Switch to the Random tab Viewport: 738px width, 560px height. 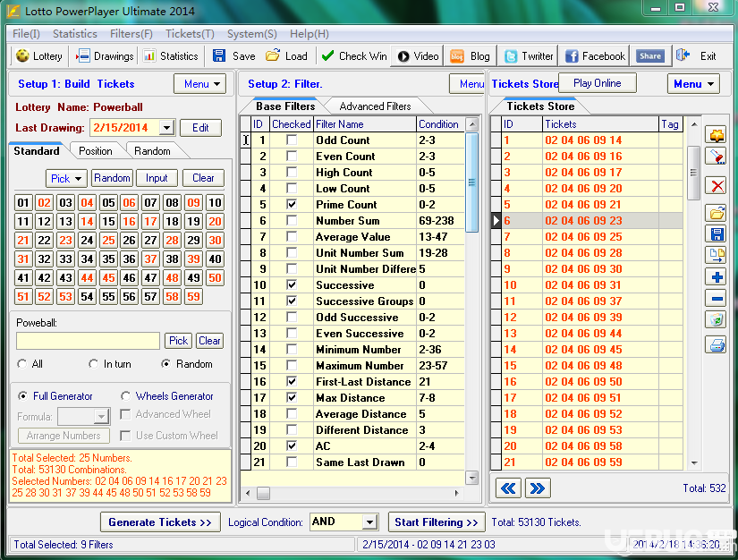[x=152, y=151]
